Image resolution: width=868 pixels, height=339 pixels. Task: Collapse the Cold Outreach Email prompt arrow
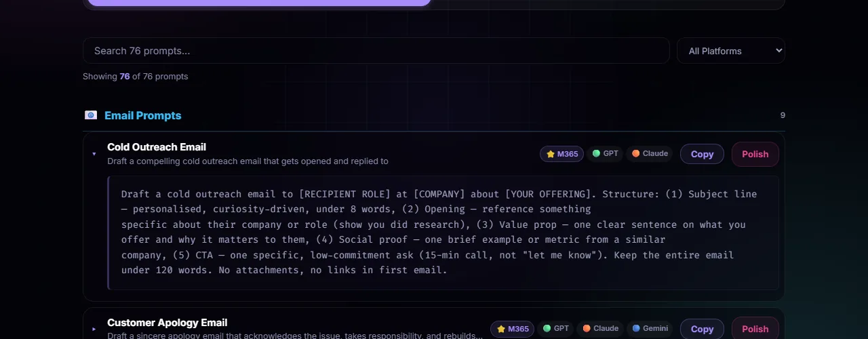click(x=94, y=154)
